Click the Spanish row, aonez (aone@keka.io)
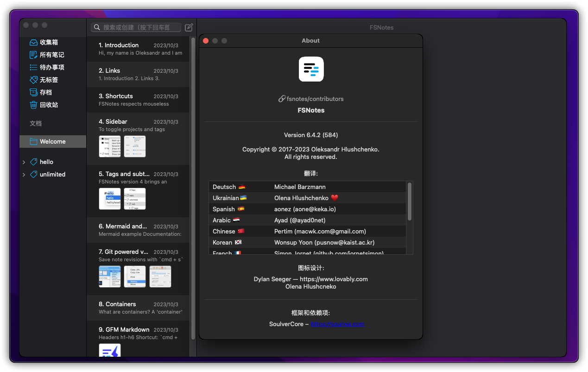Viewport: 588px width, 372px height. click(x=308, y=209)
